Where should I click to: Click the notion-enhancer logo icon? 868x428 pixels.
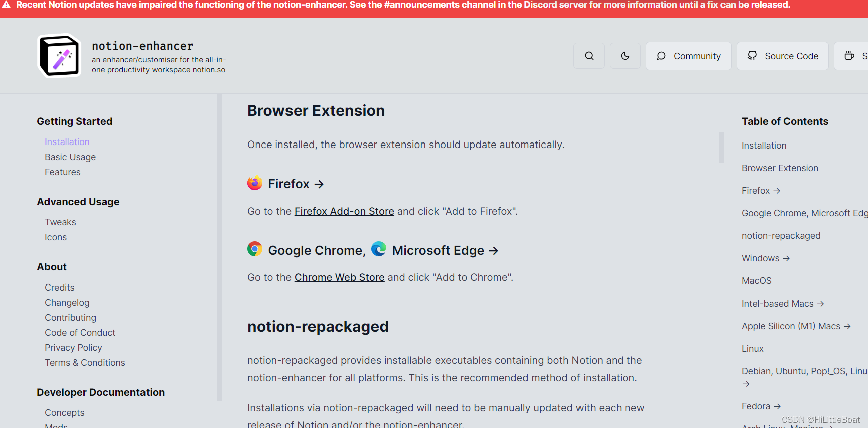(60, 56)
